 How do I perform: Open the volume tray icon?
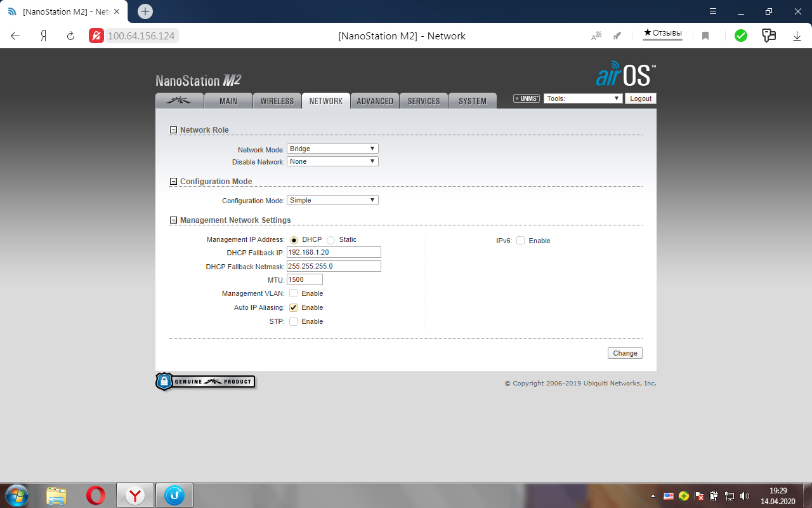[x=745, y=496]
